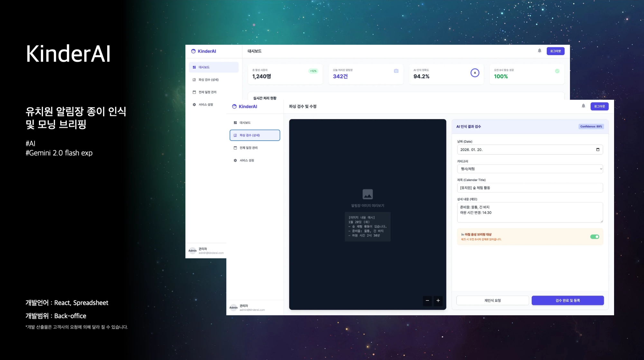
Task: Click the 제목 (Calendar Title) input field
Action: point(530,188)
